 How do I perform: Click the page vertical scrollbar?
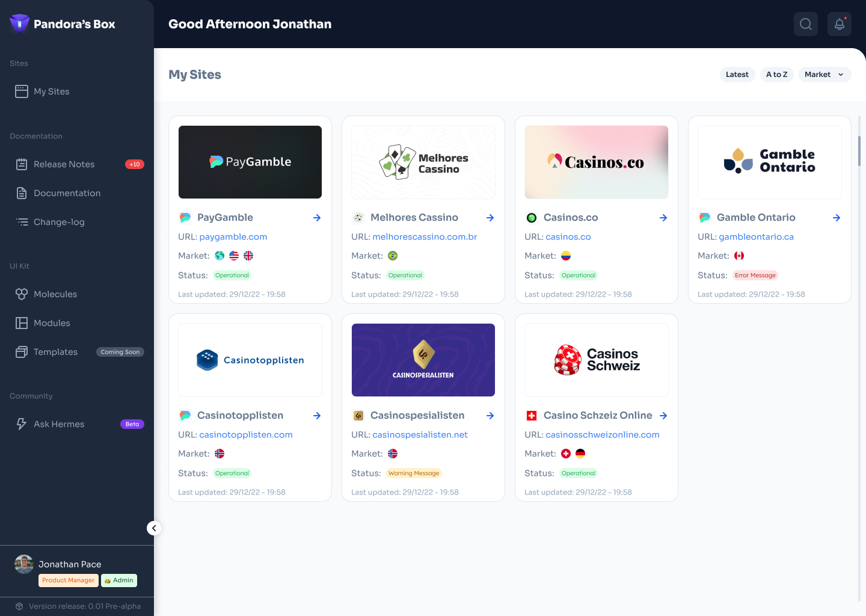(859, 151)
